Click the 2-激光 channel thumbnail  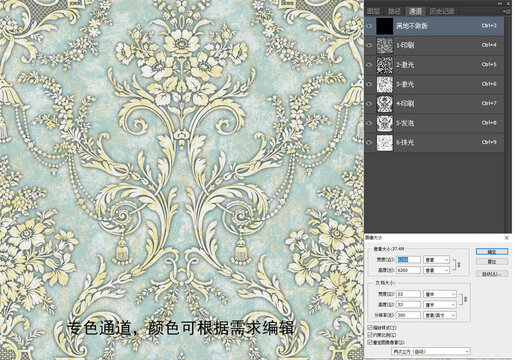[x=385, y=65]
